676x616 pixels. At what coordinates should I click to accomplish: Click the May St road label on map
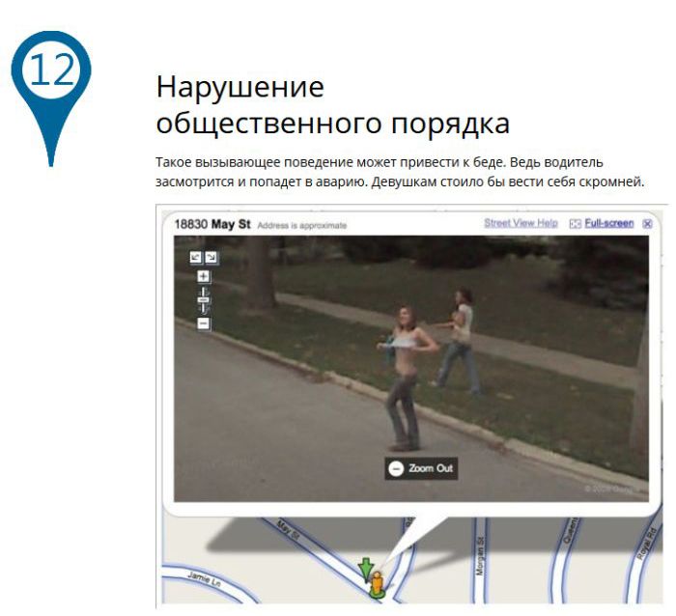point(288,530)
